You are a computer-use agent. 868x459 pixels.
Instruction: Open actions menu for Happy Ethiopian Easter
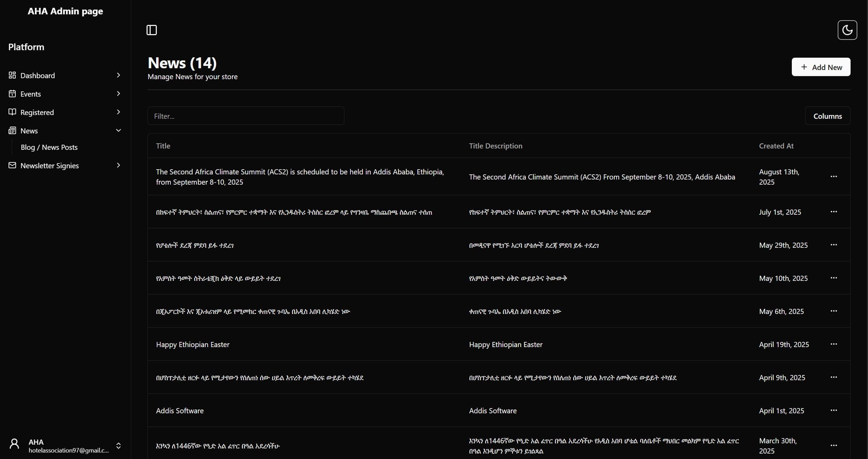(x=833, y=344)
